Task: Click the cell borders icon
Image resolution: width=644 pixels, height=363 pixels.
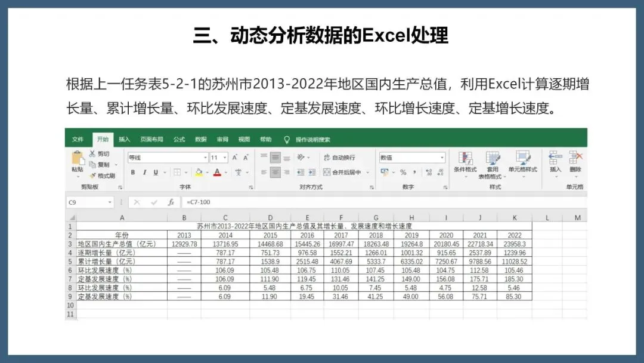Action: click(177, 173)
